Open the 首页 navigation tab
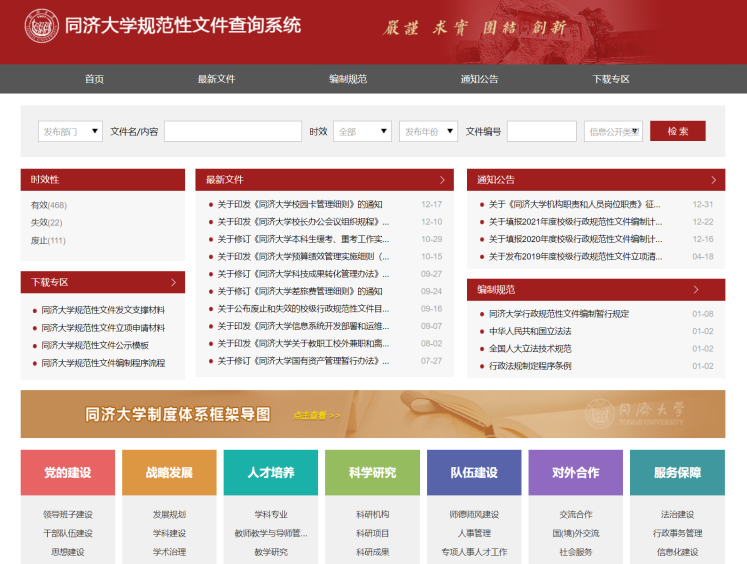This screenshot has width=747, height=564. click(94, 79)
